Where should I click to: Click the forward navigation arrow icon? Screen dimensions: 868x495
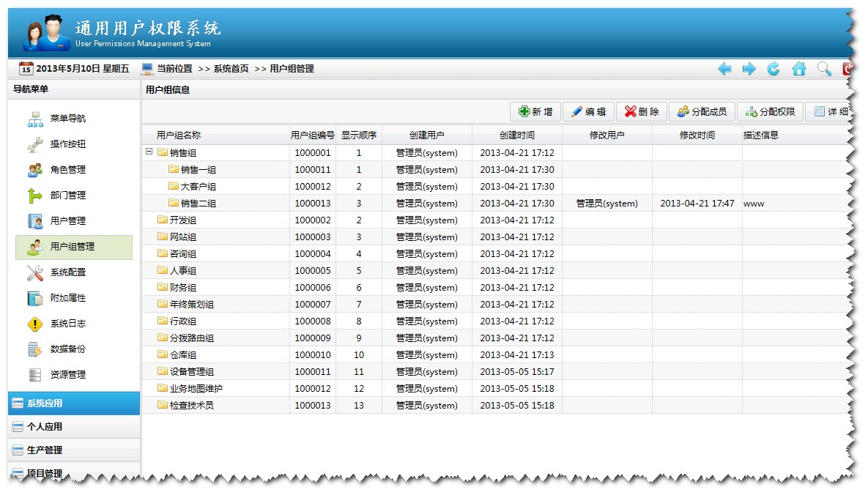point(749,68)
